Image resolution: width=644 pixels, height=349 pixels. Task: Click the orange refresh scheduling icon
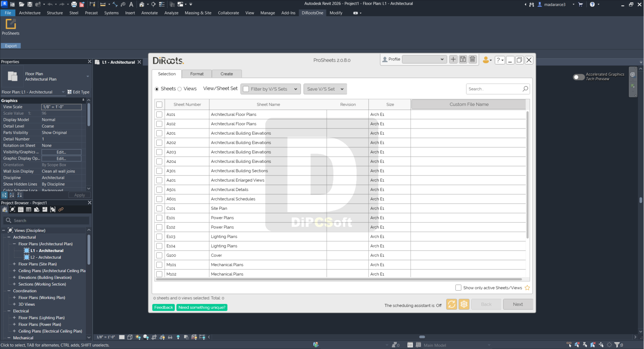tap(451, 304)
